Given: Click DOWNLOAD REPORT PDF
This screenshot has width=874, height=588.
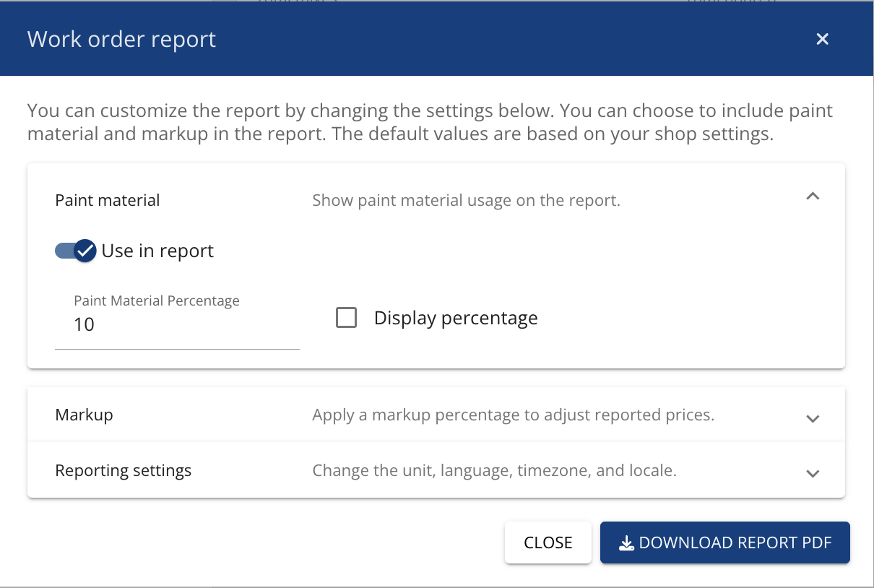Looking at the screenshot, I should [x=724, y=542].
